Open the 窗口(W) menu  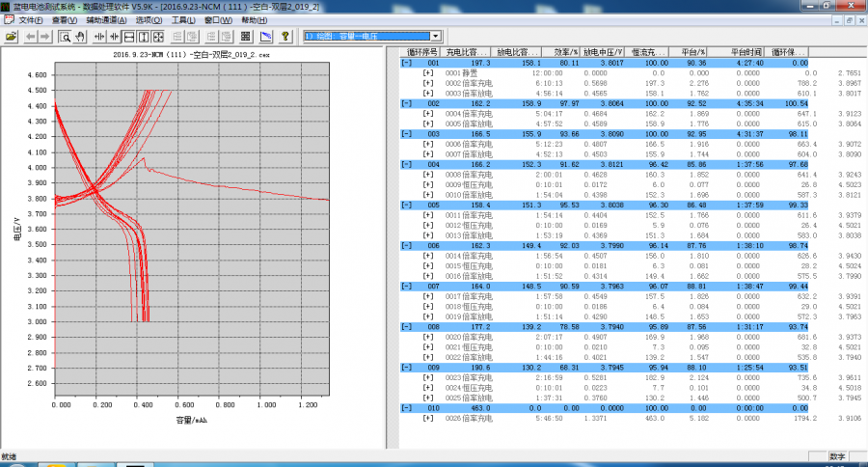click(x=218, y=20)
